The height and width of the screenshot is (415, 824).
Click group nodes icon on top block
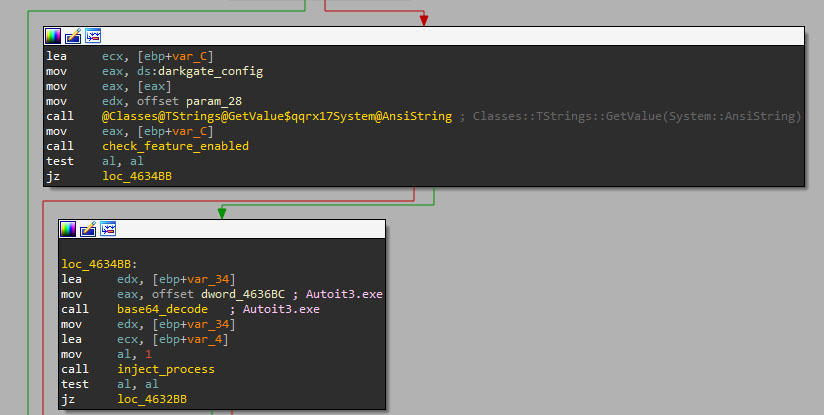tap(92, 36)
